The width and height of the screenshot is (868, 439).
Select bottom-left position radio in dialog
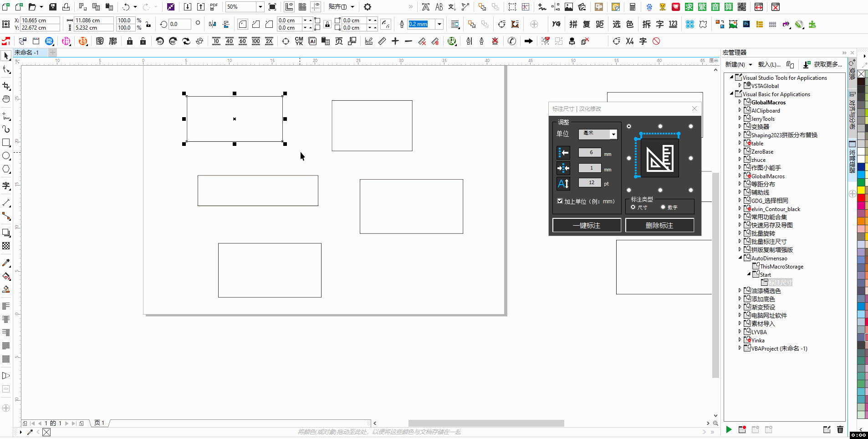(x=629, y=190)
